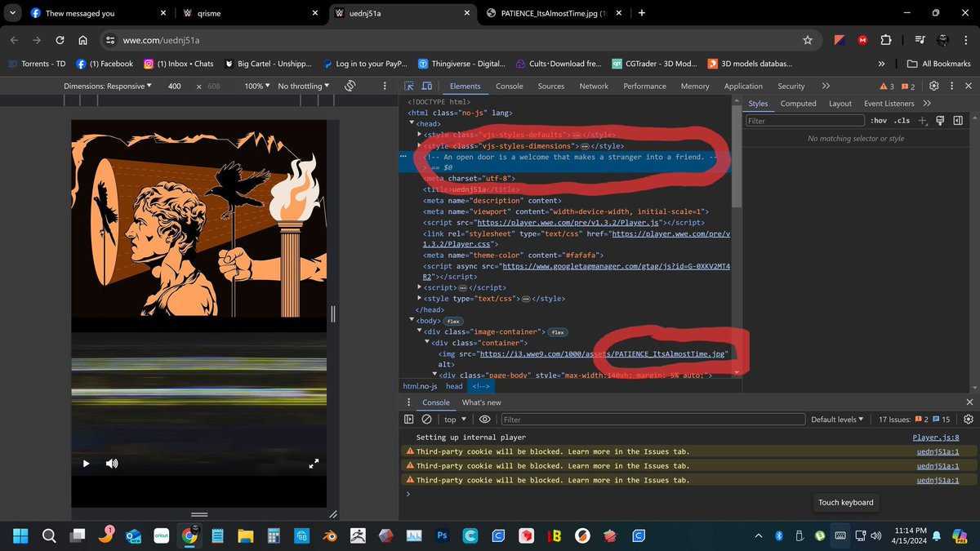The height and width of the screenshot is (551, 980).
Task: Mute the video player volume icon
Action: [112, 464]
